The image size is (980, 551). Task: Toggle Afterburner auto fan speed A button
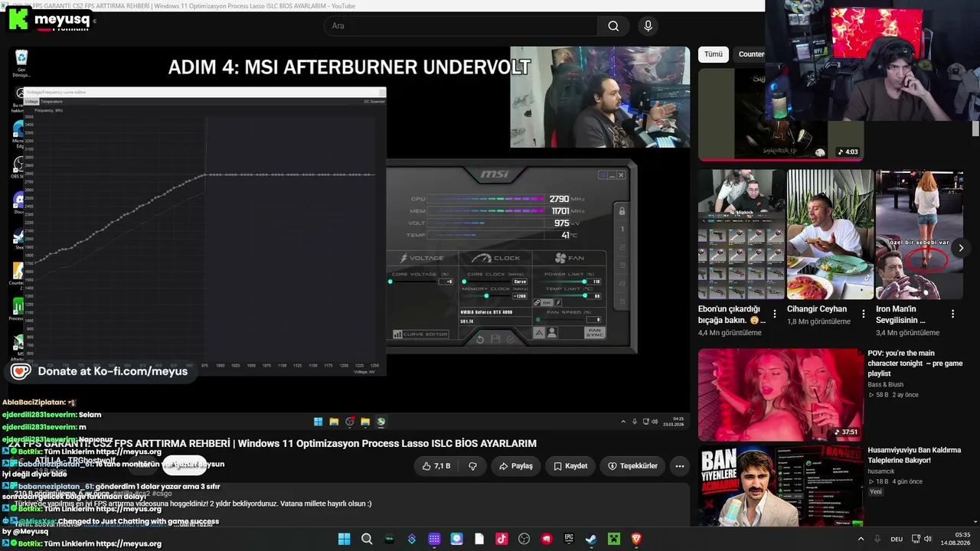click(x=539, y=333)
